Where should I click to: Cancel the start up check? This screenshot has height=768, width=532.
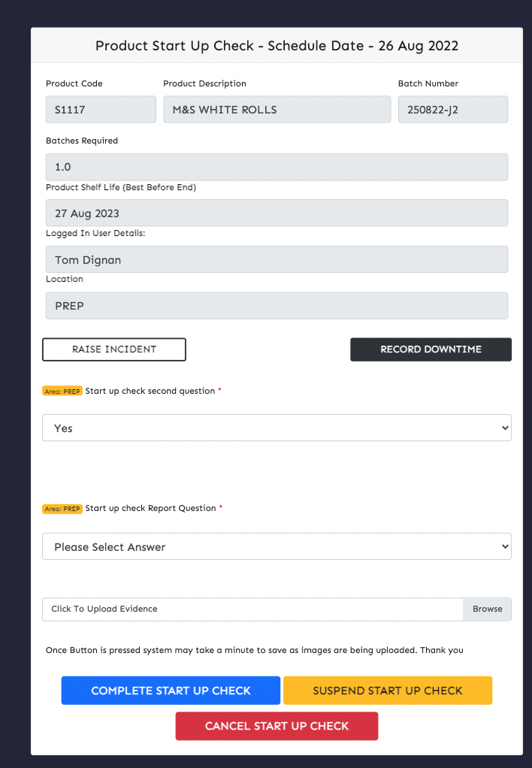tap(277, 726)
